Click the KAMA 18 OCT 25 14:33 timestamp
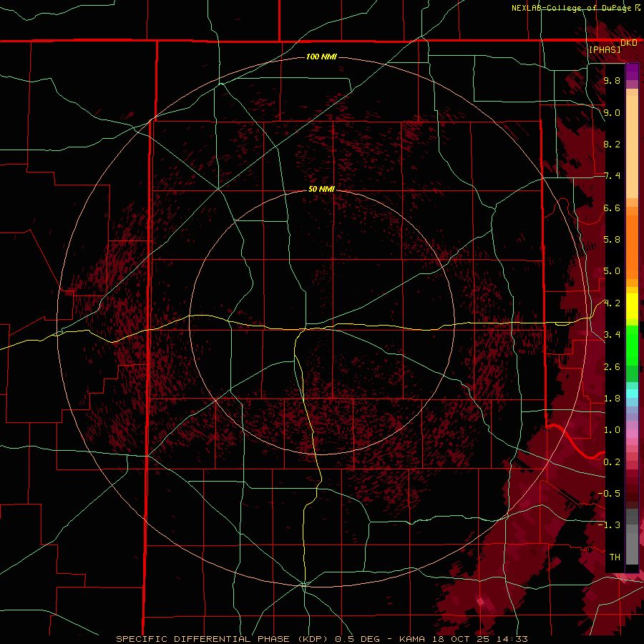644x644 pixels. coord(463,639)
